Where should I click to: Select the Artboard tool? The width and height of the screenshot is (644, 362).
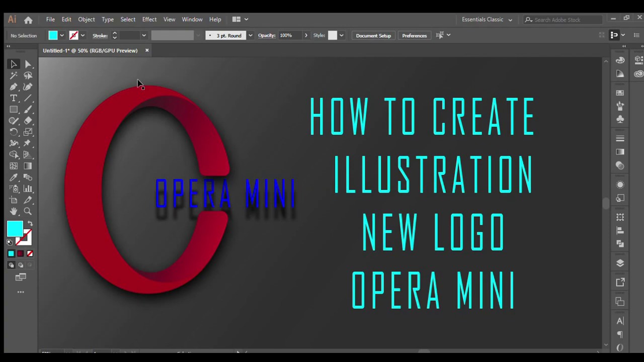point(14,200)
